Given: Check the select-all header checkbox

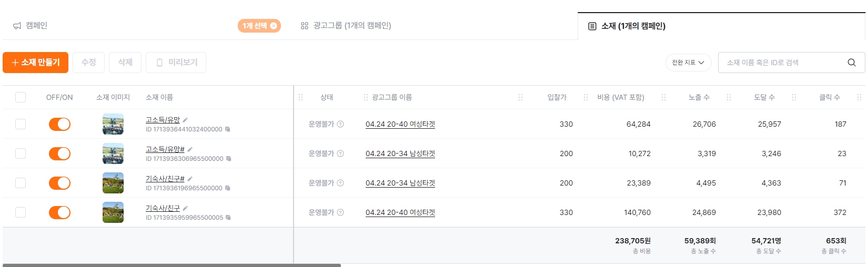Looking at the screenshot, I should click(x=21, y=97).
